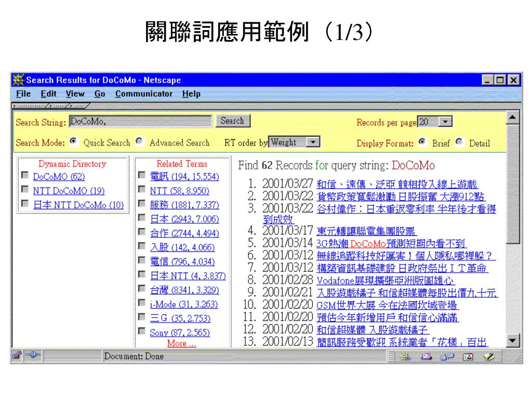Open the Address Book component bar icon
Viewport: 532px width, 399px height.
coord(468,356)
